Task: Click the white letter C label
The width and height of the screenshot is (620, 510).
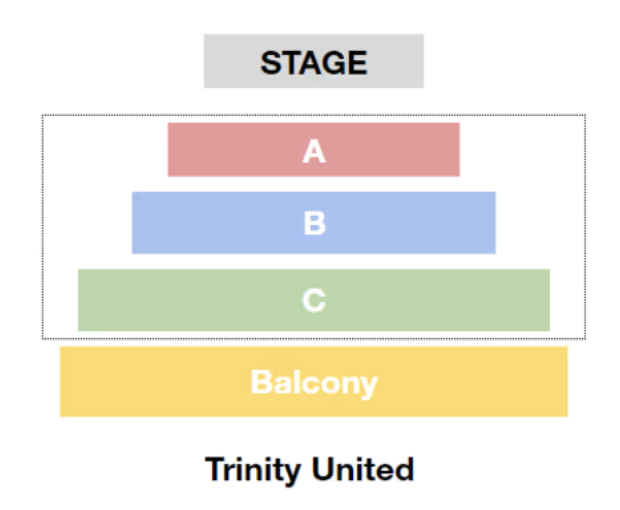Action: coord(314,300)
